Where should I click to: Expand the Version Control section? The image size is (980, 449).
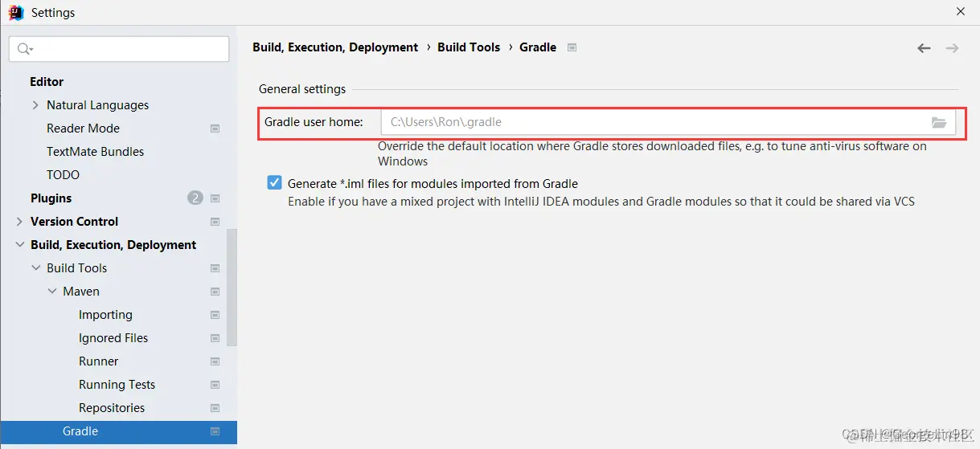tap(19, 222)
